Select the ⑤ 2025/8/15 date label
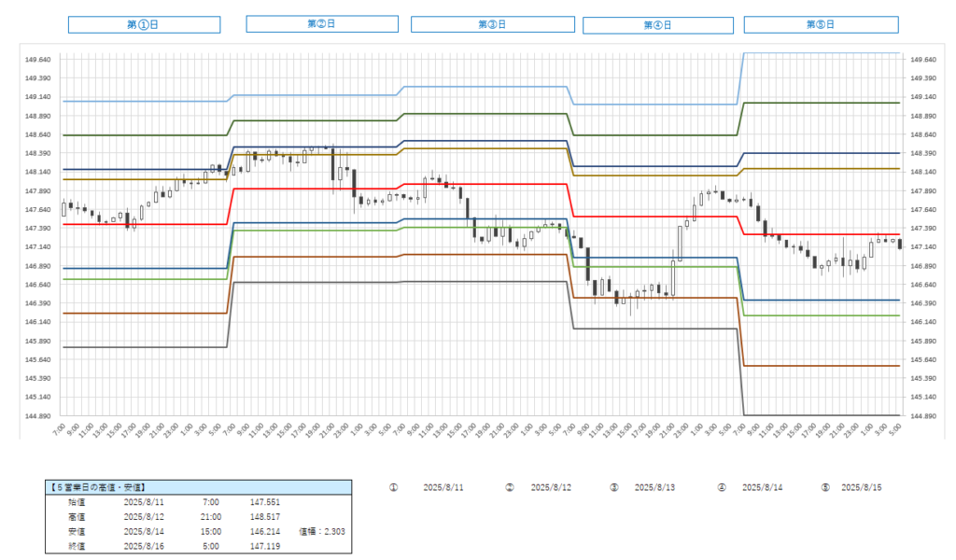The width and height of the screenshot is (956, 560). [862, 487]
